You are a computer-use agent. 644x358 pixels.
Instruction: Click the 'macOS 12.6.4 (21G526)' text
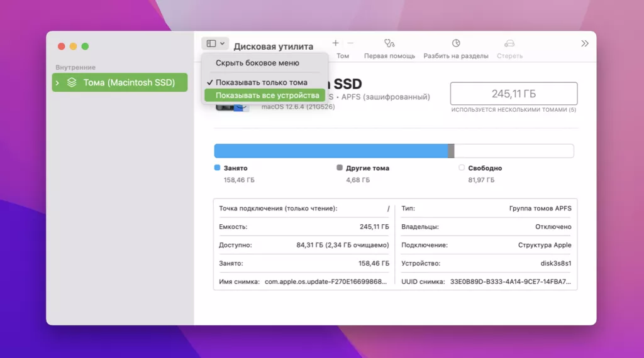298,107
